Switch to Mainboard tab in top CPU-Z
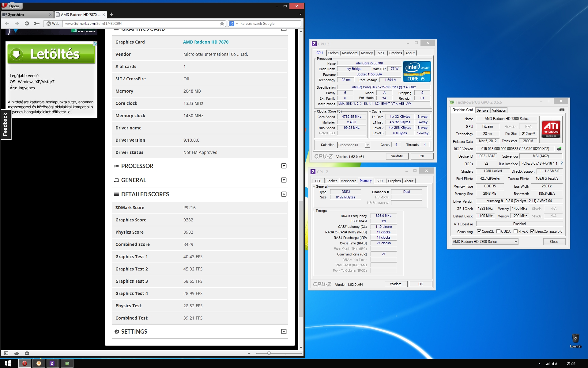Screen dimensions: 588x368 349,53
